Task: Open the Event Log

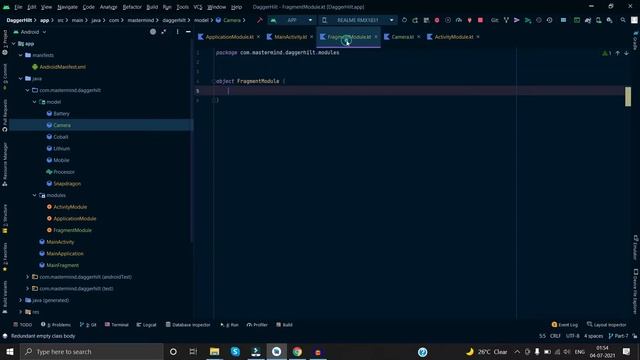Action: coord(564,325)
